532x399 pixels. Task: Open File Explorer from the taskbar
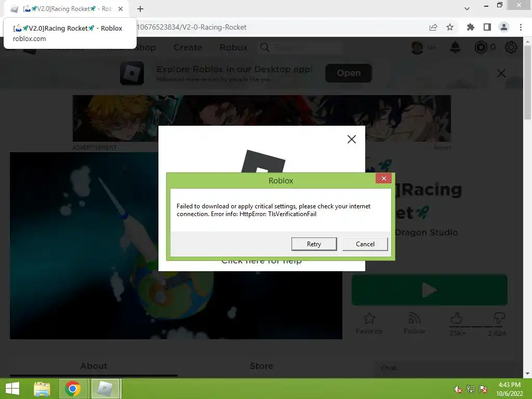pos(42,389)
